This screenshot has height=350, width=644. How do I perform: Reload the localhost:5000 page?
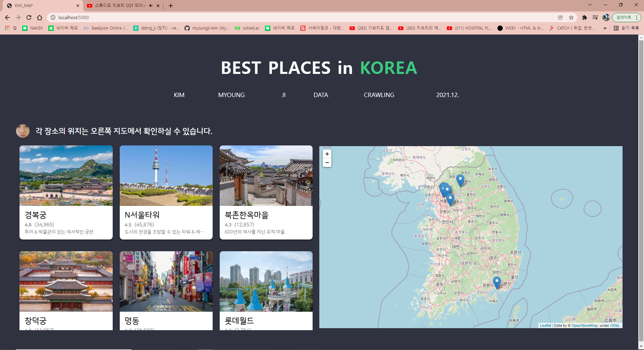click(29, 17)
